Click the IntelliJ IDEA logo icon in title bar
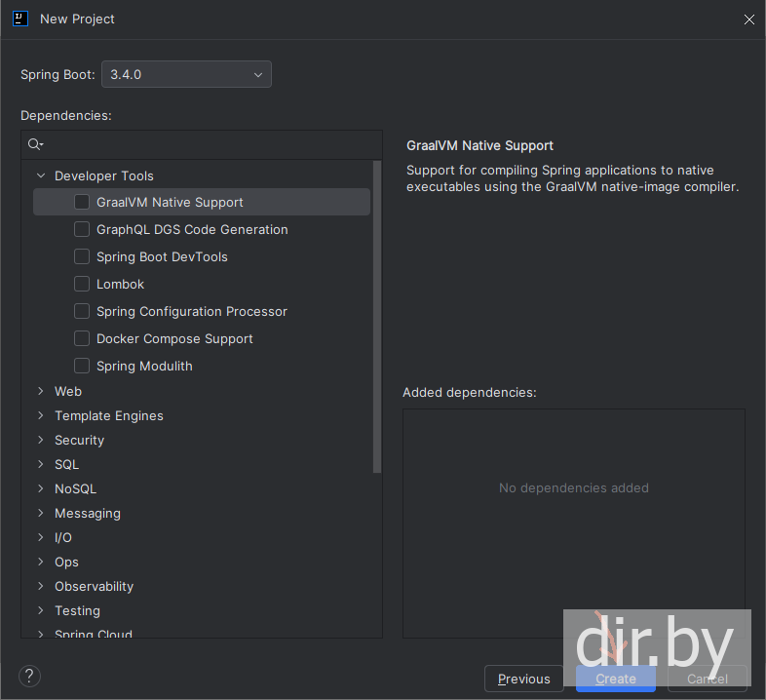Viewport: 766px width, 700px height. click(20, 19)
